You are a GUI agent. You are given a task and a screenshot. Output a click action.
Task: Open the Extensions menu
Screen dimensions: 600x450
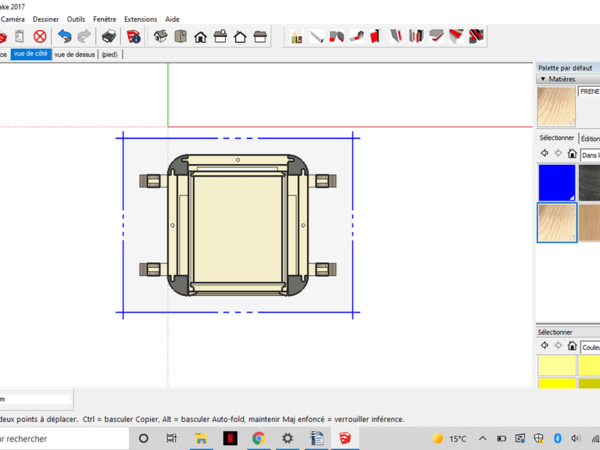[x=140, y=19]
